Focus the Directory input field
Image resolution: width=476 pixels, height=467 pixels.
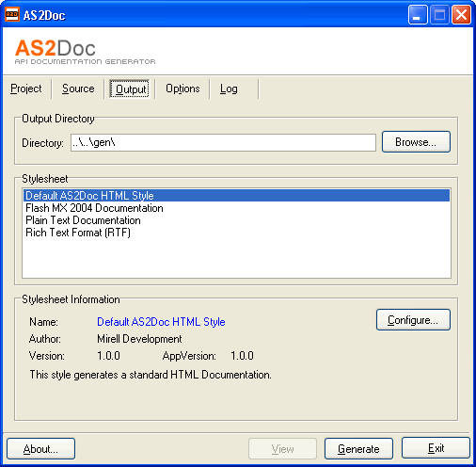click(x=223, y=142)
